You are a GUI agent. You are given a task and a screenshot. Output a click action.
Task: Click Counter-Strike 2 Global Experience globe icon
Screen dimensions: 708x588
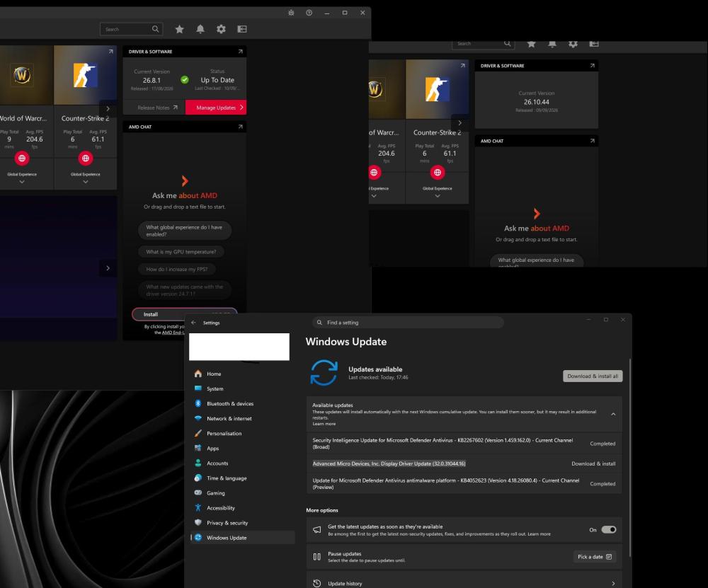click(86, 158)
